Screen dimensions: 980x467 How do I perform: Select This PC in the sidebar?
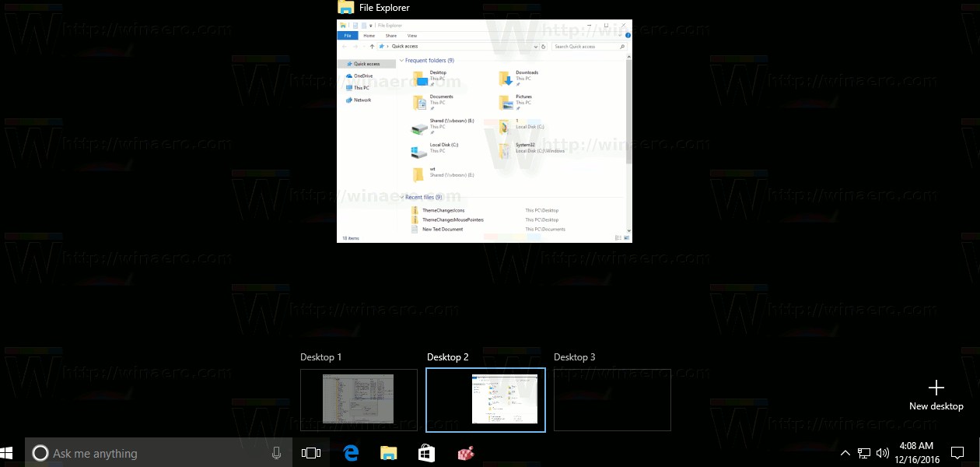click(x=362, y=88)
